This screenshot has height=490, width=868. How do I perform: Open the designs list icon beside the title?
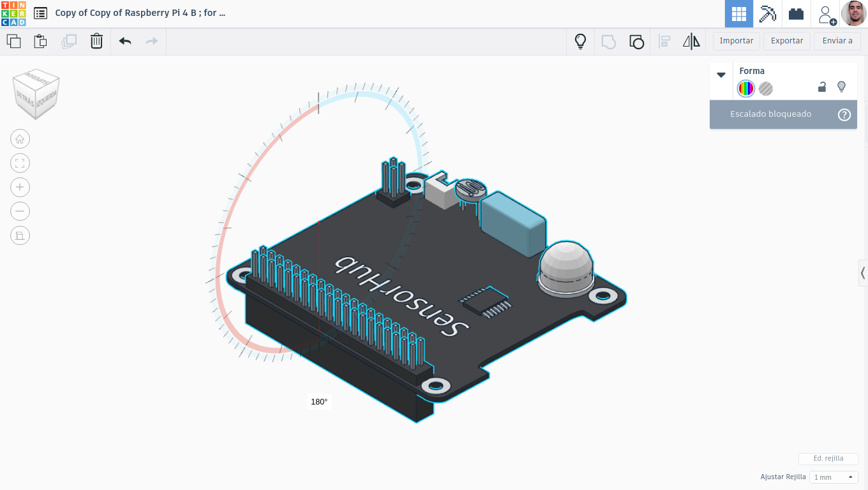(40, 13)
